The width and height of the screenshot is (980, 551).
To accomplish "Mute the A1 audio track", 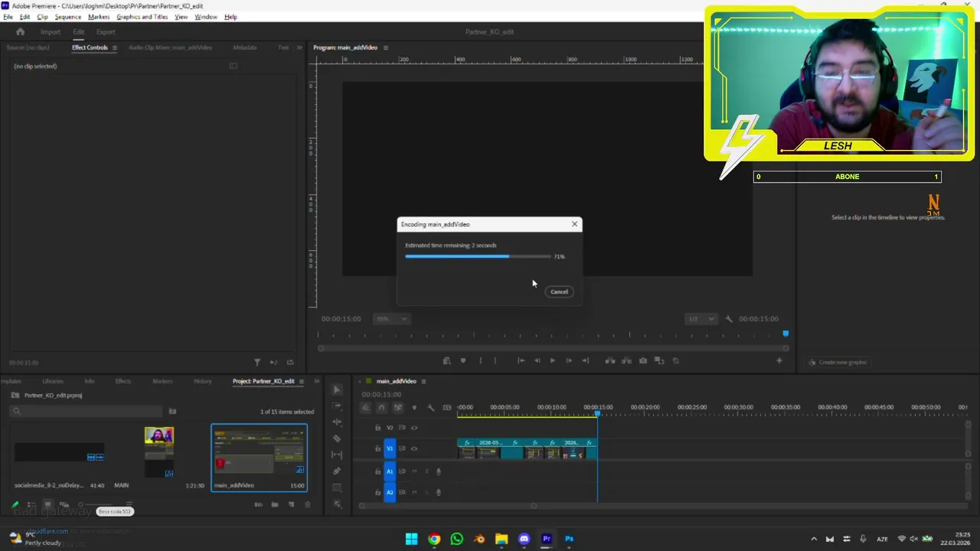I will [x=414, y=471].
